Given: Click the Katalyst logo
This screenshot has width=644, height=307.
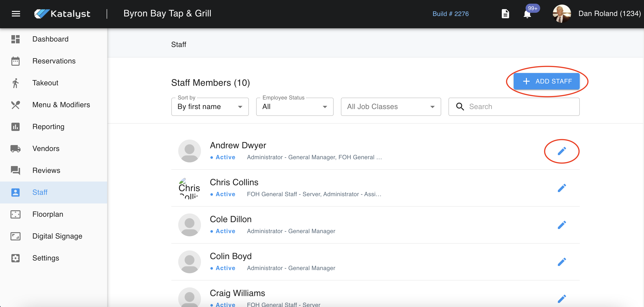Looking at the screenshot, I should pos(62,14).
